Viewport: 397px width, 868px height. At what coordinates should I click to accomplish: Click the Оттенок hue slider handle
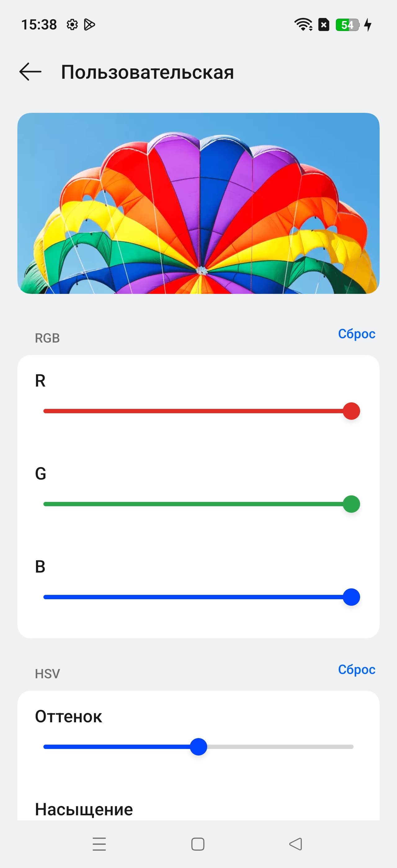tap(198, 747)
